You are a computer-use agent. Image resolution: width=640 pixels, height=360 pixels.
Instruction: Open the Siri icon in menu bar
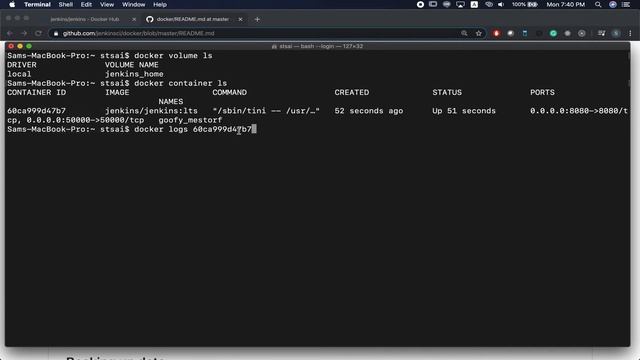pos(613,4)
